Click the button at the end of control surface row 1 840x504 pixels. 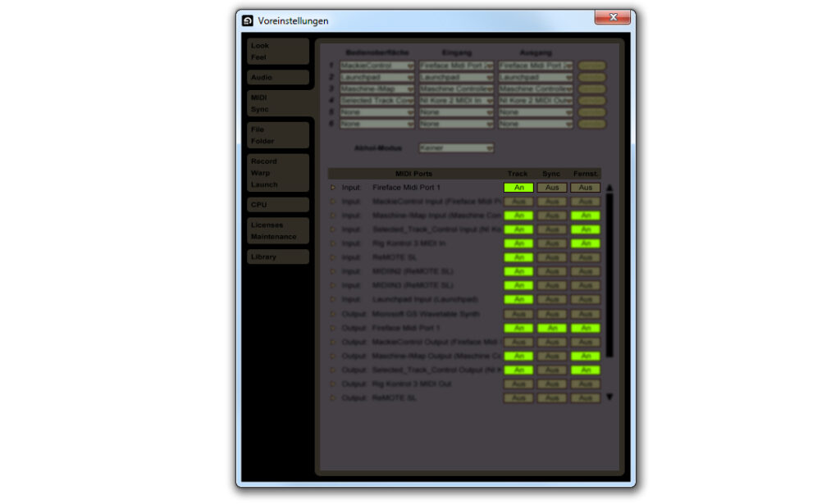tap(592, 66)
